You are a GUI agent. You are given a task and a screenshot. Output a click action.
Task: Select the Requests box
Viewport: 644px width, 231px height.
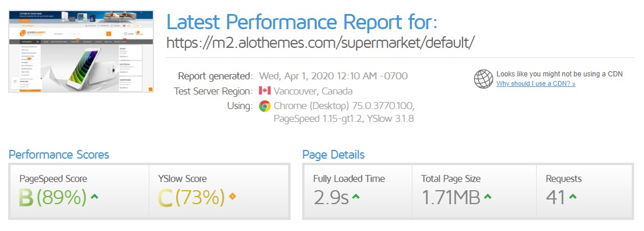tap(584, 191)
